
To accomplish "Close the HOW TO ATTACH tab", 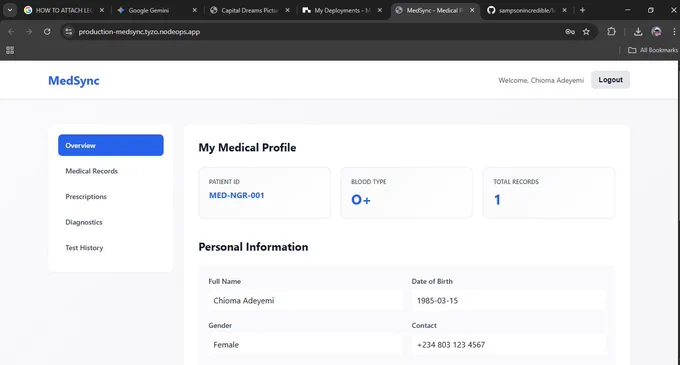I will click(101, 10).
